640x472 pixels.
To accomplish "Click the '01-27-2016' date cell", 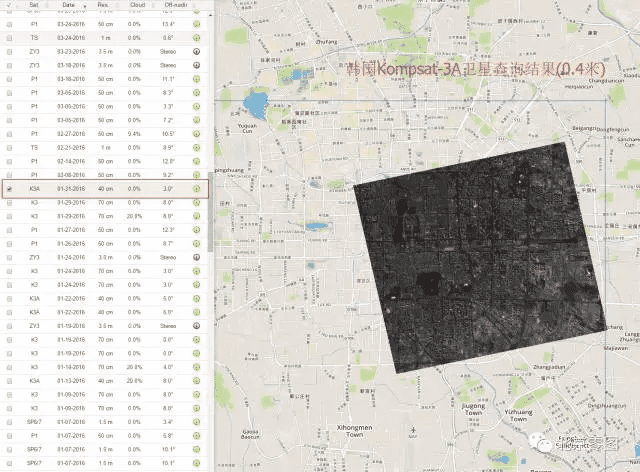I will coord(71,230).
